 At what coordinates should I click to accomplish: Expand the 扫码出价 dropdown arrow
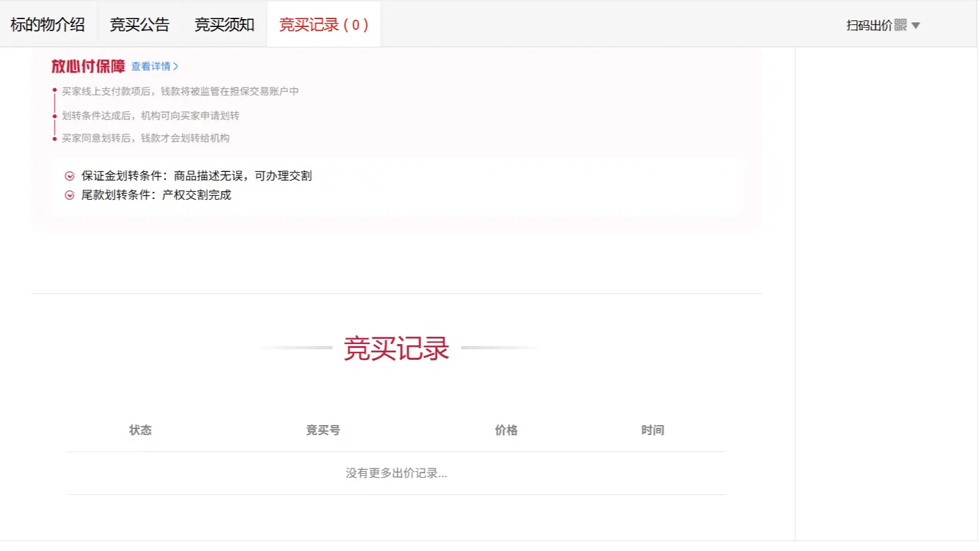[x=915, y=26]
